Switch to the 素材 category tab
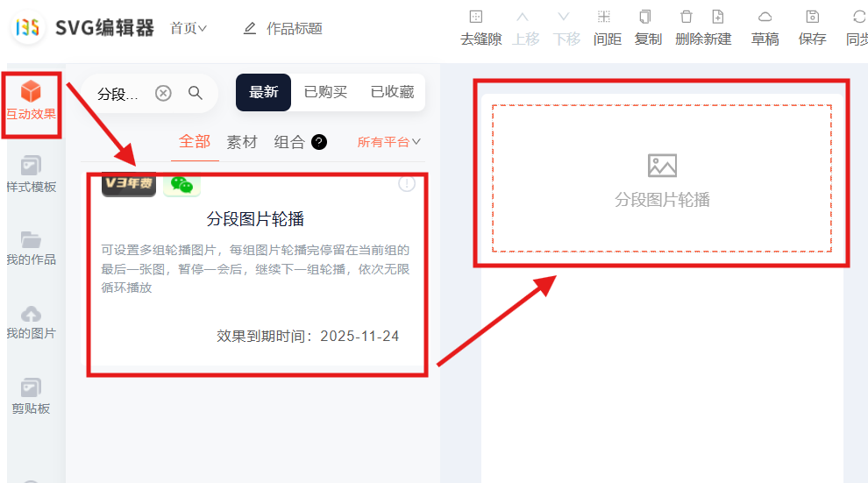This screenshot has height=483, width=868. tap(242, 142)
